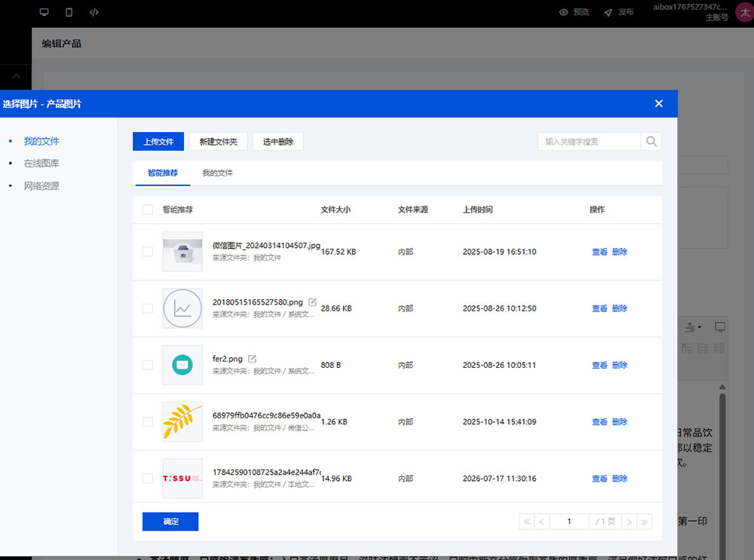Open the alignment dropdown in the background editor
Screen dimensions: 754x560
coord(692,327)
